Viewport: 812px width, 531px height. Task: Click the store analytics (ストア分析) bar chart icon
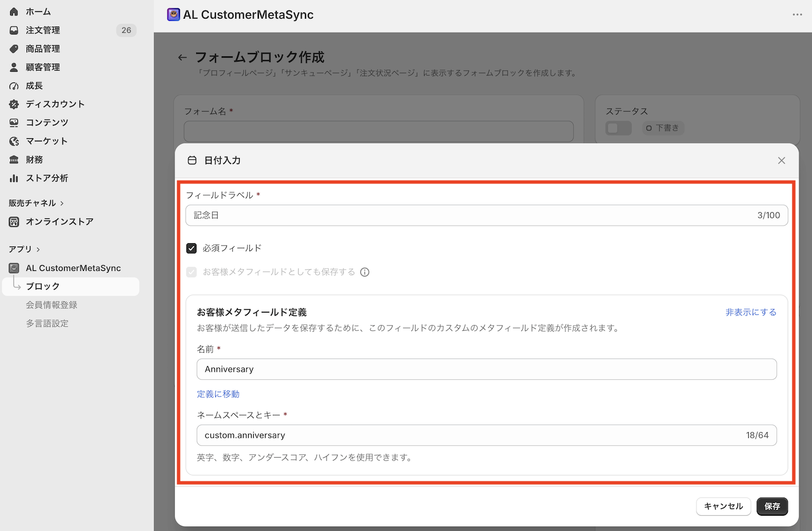click(x=14, y=178)
